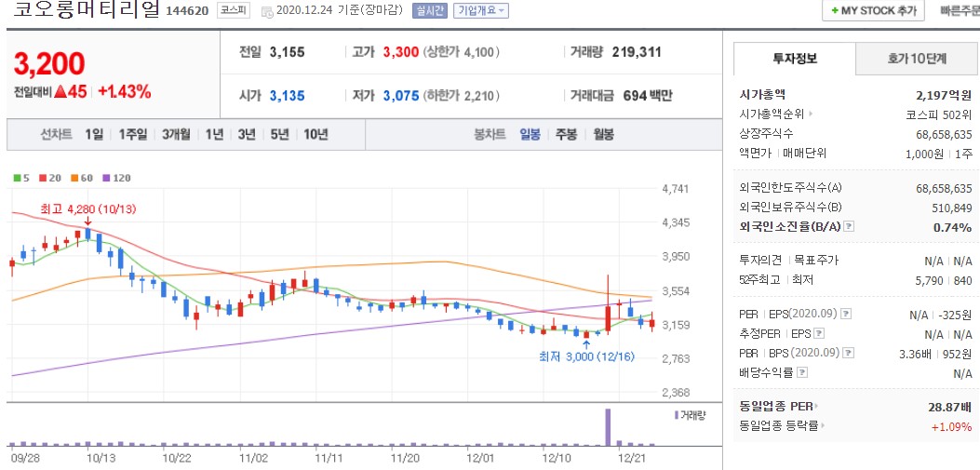This screenshot has height=470, width=980.
Task: Add stock via MY STOCK 추가 button
Action: point(872,10)
